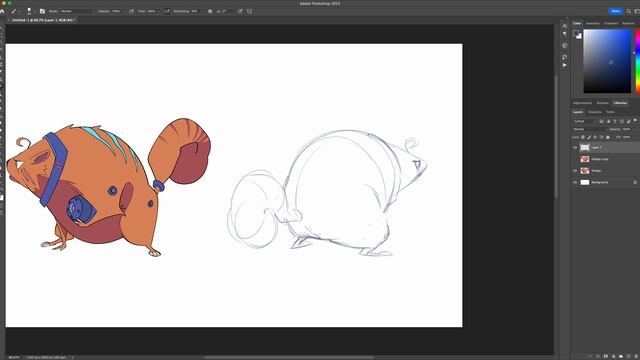Hide Layer 1 with its eye icon
Screen dimensions: 640x360
tap(576, 147)
